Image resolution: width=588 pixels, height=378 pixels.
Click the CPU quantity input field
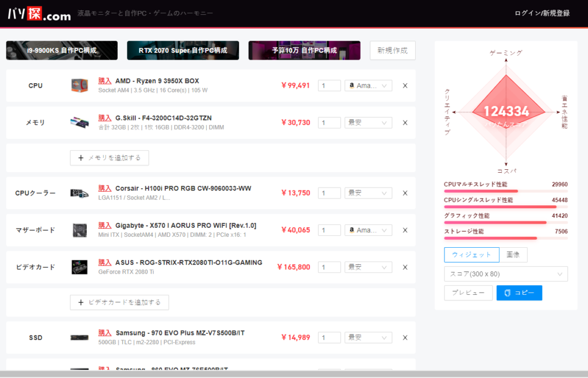coord(329,85)
